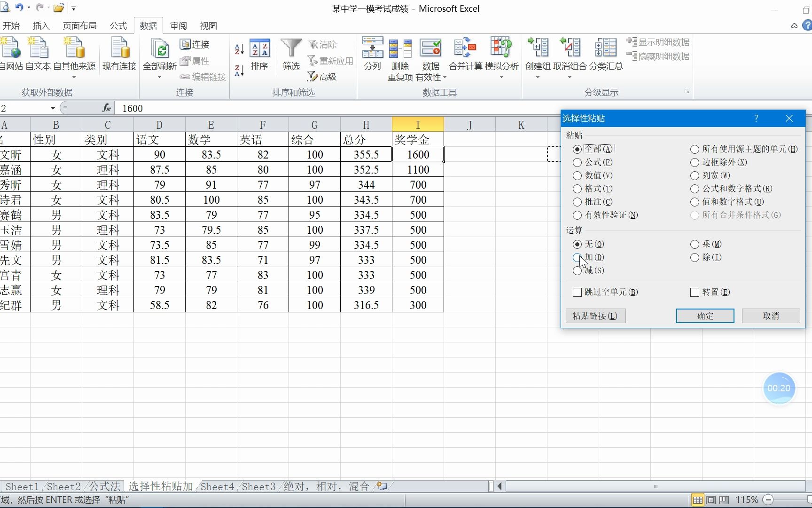Switch to 公式法 worksheet tab
812x508 pixels.
(105, 486)
